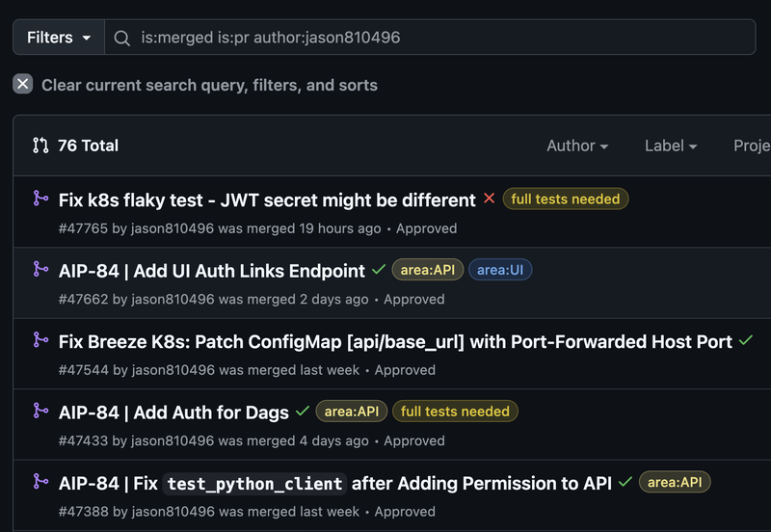Click Approved status on PR #47765
Screen dimensions: 771x532
coord(427,228)
